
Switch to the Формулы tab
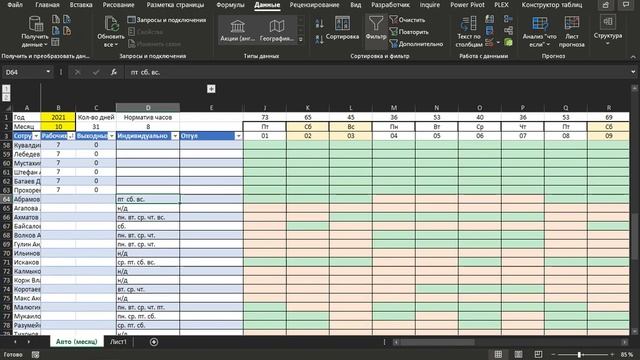click(230, 5)
